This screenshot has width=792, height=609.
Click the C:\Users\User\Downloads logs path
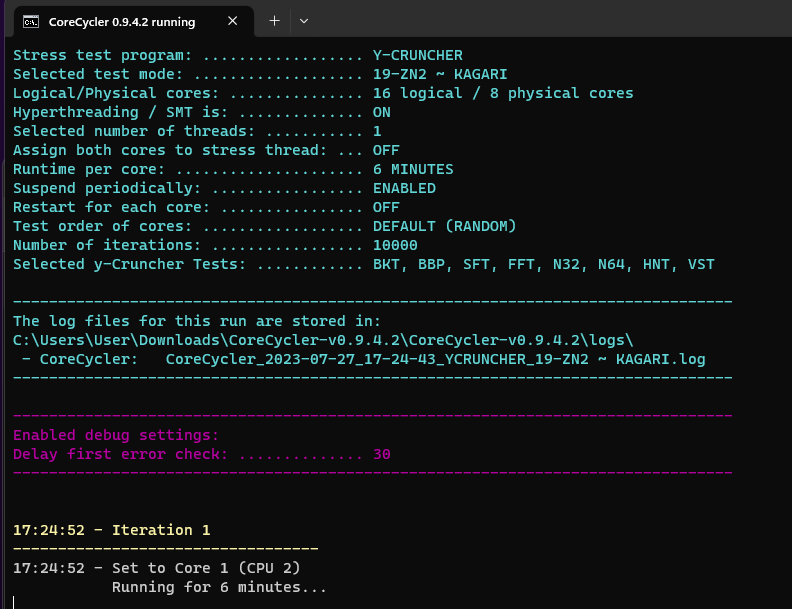click(x=323, y=340)
